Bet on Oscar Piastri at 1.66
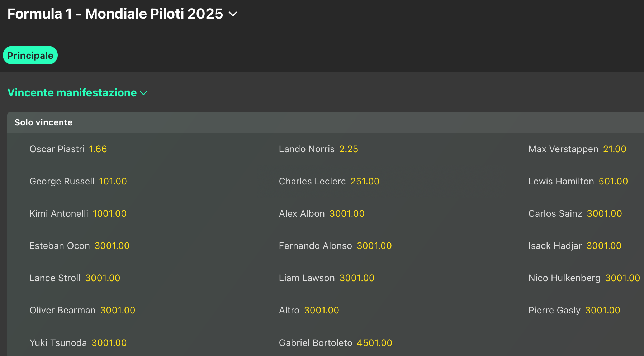The height and width of the screenshot is (356, 644). [98, 149]
